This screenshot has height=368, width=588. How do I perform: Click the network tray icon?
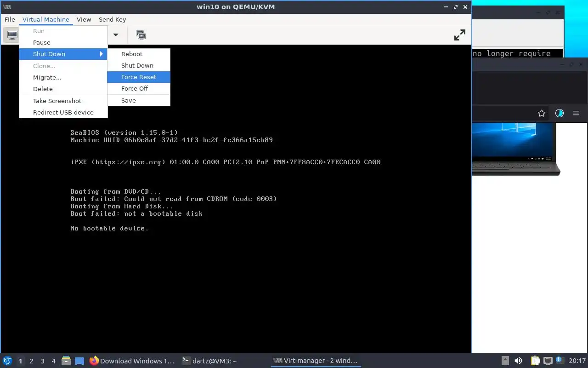click(548, 361)
